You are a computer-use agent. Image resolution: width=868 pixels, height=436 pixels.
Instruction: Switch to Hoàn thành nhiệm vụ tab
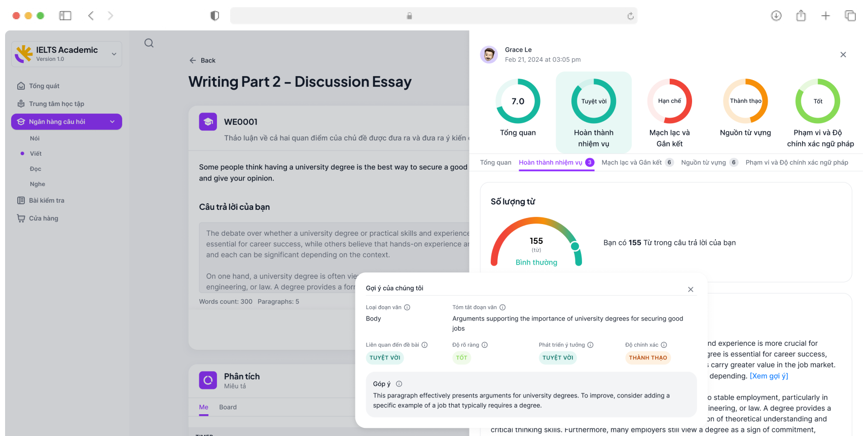pos(556,162)
